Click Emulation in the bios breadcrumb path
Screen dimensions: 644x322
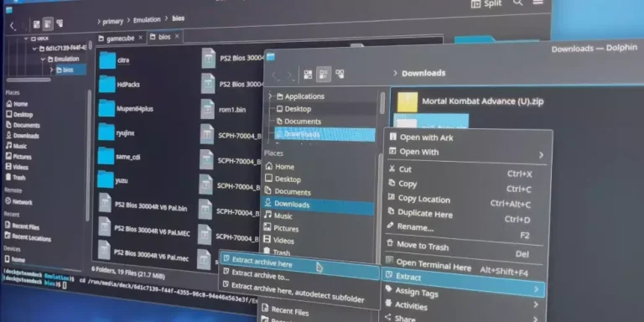point(147,20)
